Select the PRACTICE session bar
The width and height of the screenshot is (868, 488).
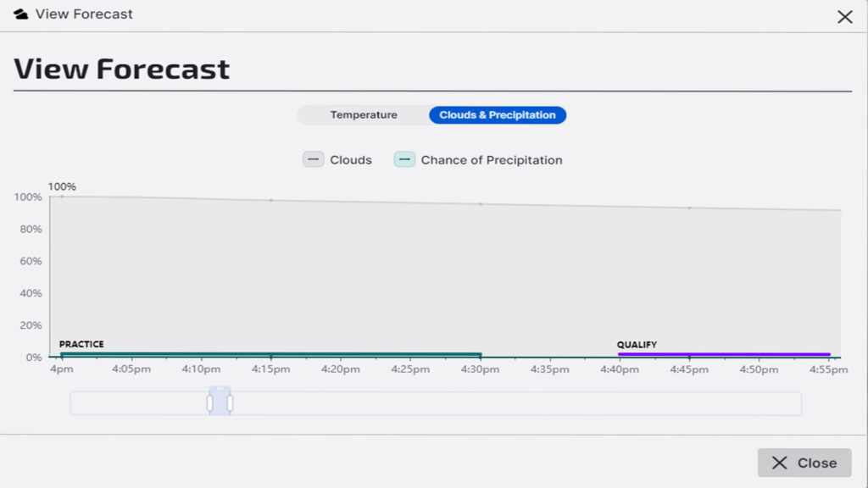pos(270,354)
